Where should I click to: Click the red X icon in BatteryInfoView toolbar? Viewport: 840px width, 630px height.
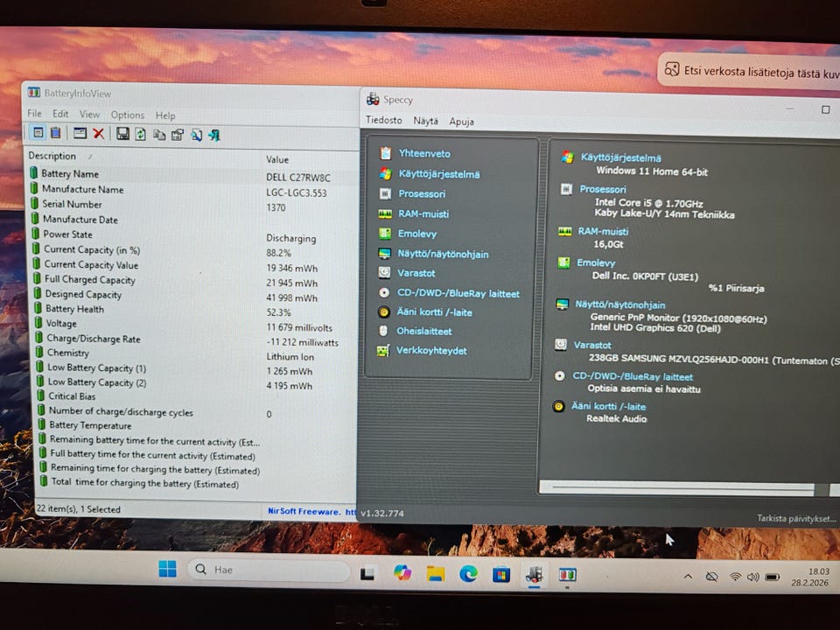(99, 133)
